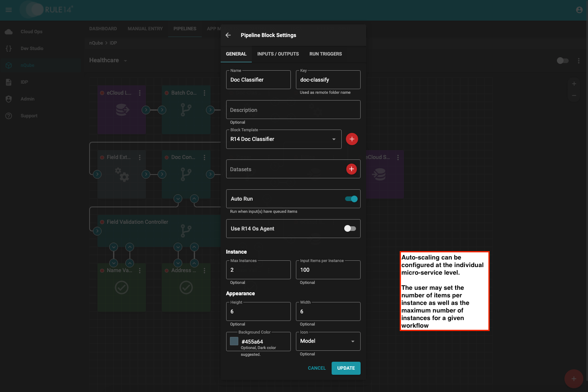Click the back arrow in Pipeline Block Settings
The width and height of the screenshot is (588, 392).
(228, 35)
